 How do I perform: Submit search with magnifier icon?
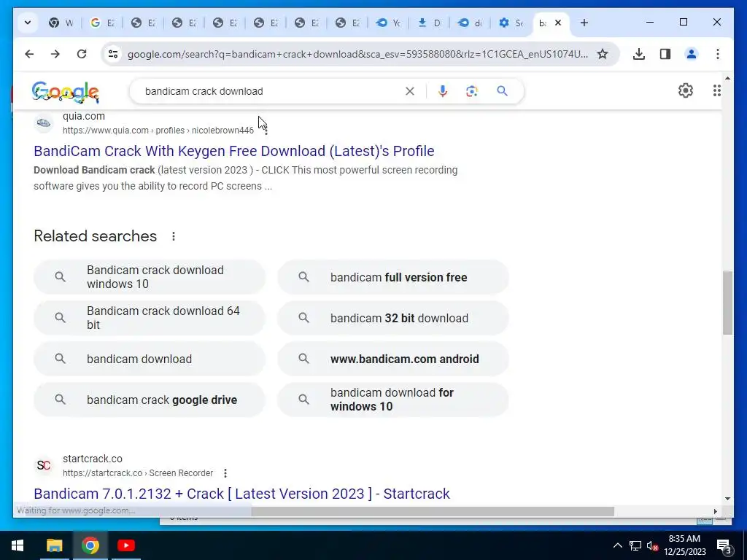coord(502,91)
